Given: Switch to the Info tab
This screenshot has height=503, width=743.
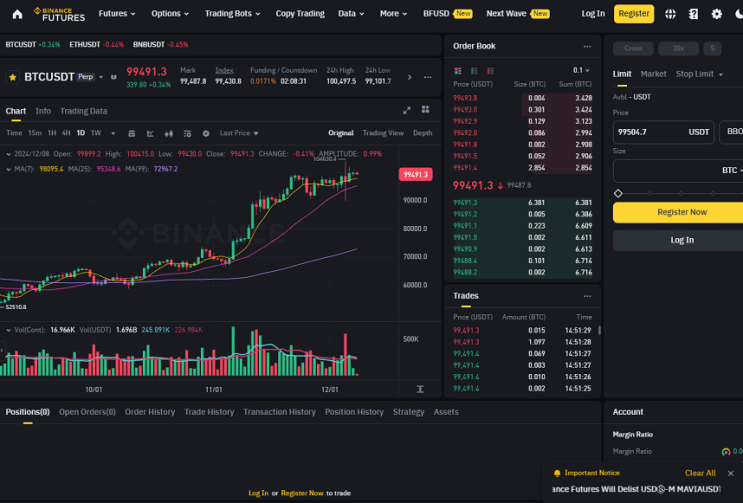Looking at the screenshot, I should click(43, 111).
